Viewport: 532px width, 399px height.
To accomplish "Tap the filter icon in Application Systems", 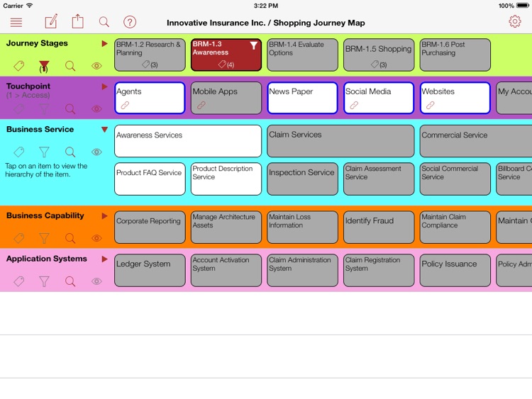I will (x=44, y=281).
